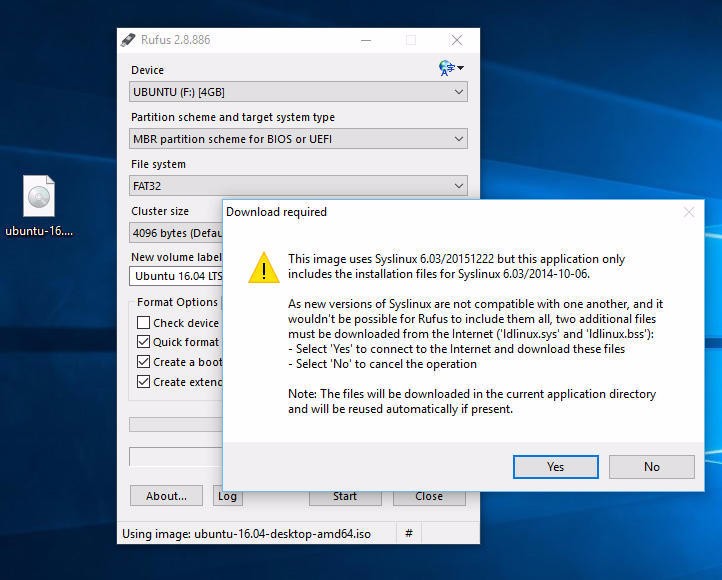Click the 'Format Options' group label

coord(177,302)
